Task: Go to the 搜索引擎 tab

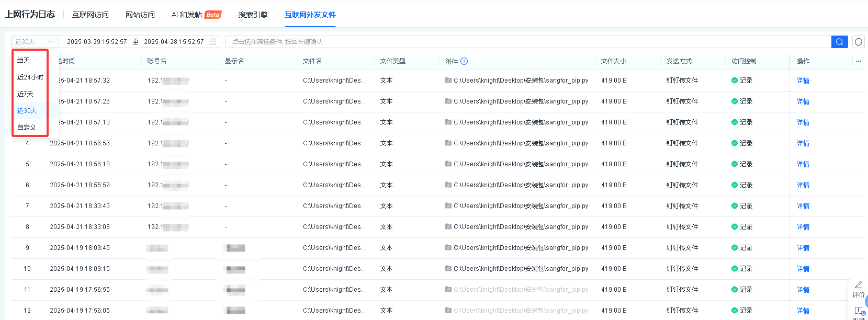Action: 253,15
